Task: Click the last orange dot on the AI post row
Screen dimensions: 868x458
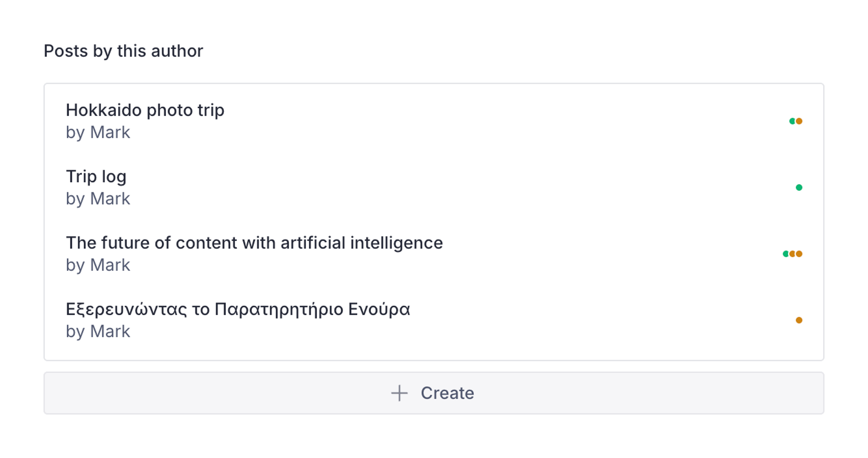Action: [799, 254]
